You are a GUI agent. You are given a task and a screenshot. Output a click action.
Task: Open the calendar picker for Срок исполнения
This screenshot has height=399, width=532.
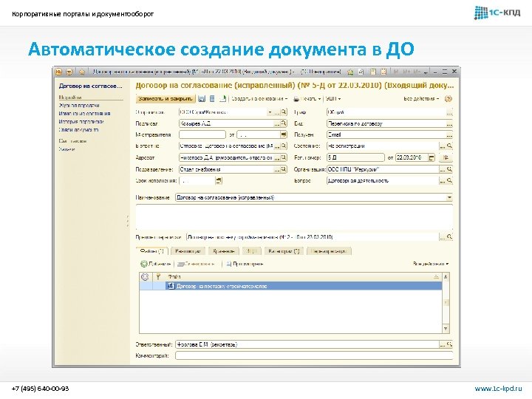[x=219, y=180]
